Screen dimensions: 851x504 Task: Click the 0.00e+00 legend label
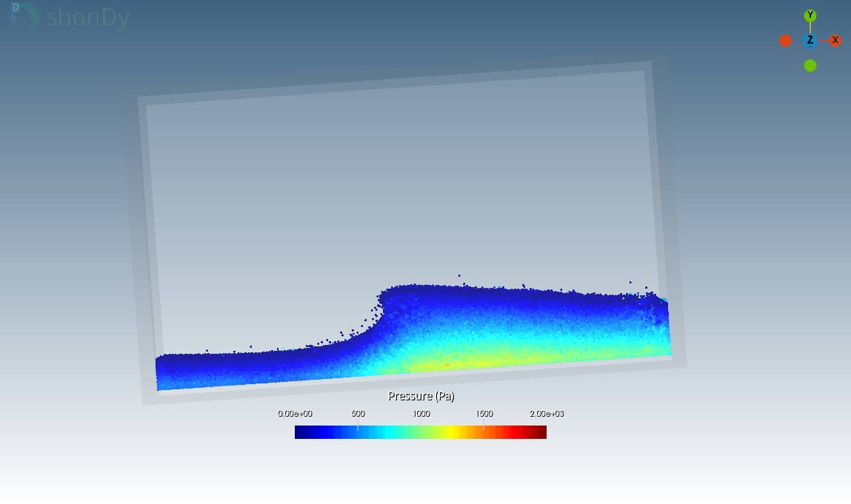pos(295,414)
